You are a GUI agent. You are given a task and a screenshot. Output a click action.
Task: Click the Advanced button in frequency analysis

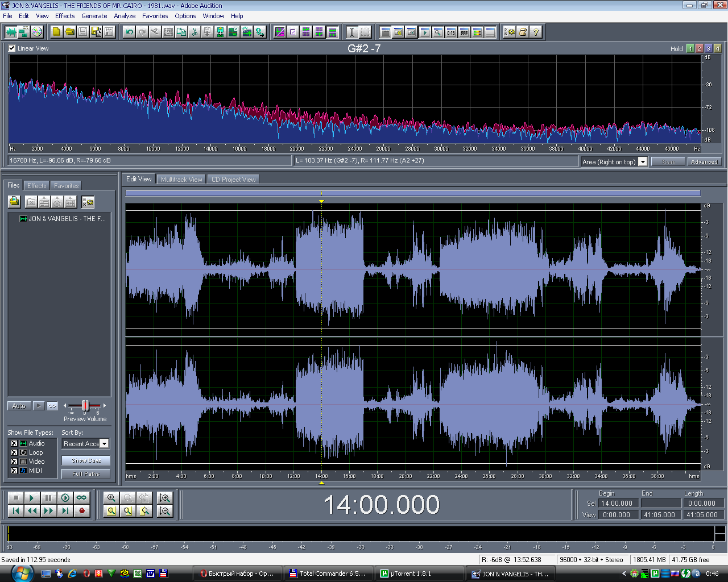tap(704, 162)
